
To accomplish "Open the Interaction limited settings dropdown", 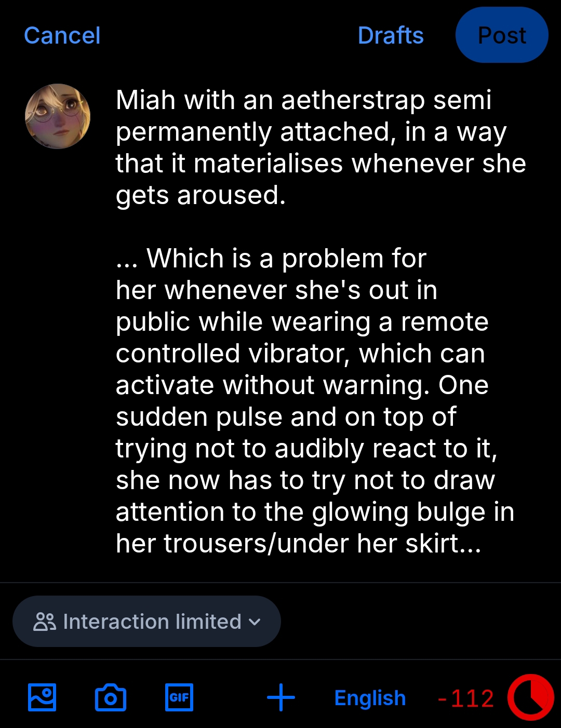I will tap(146, 622).
